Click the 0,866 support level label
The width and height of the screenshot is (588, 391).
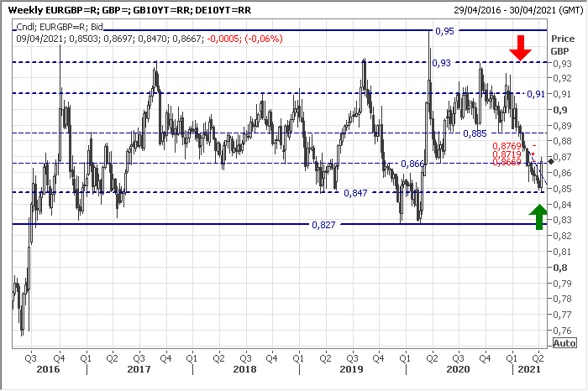(x=412, y=164)
